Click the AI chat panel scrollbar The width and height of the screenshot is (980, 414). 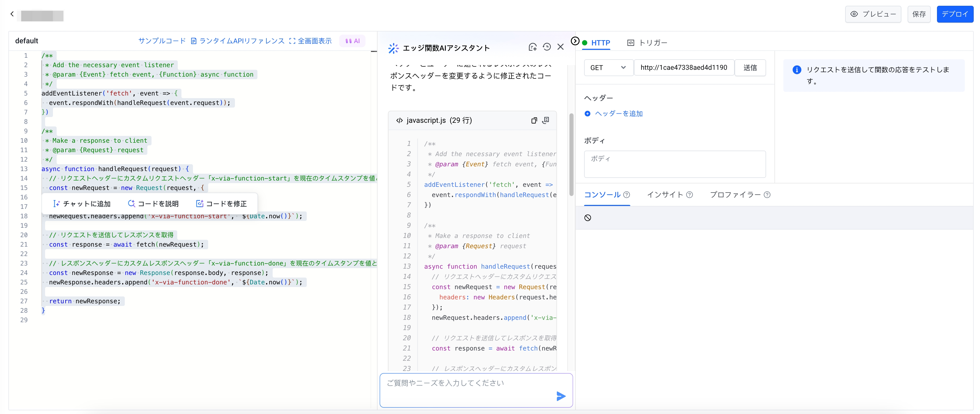[571, 154]
